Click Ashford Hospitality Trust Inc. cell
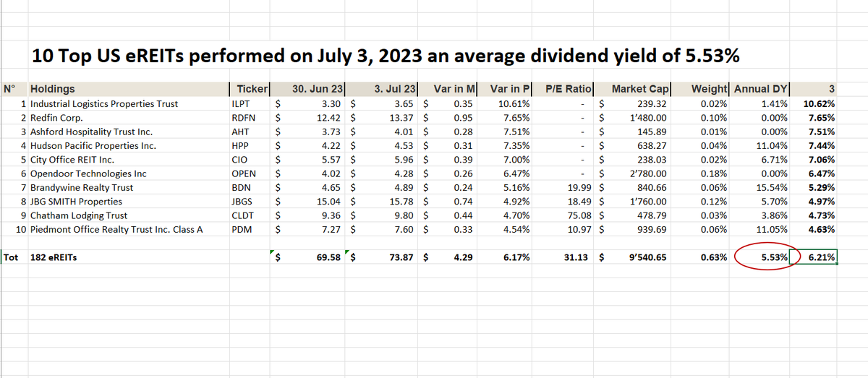The height and width of the screenshot is (378, 868). click(128, 132)
